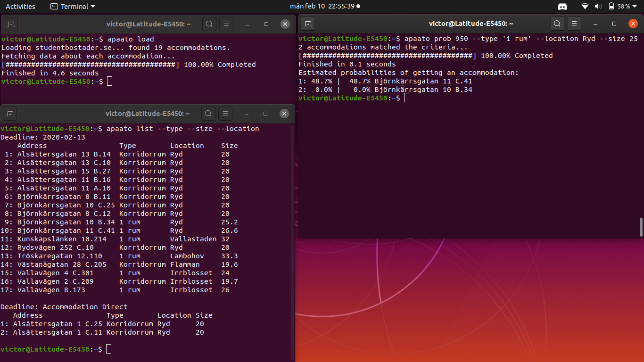The image size is (644, 362).
Task: Minimize the apaato prob terminal window
Action: click(x=594, y=24)
